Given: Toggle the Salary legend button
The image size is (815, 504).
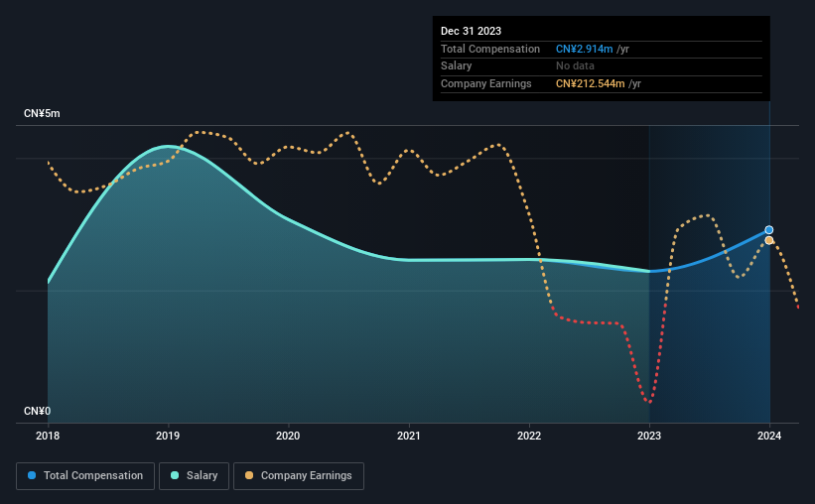Looking at the screenshot, I should (x=194, y=476).
